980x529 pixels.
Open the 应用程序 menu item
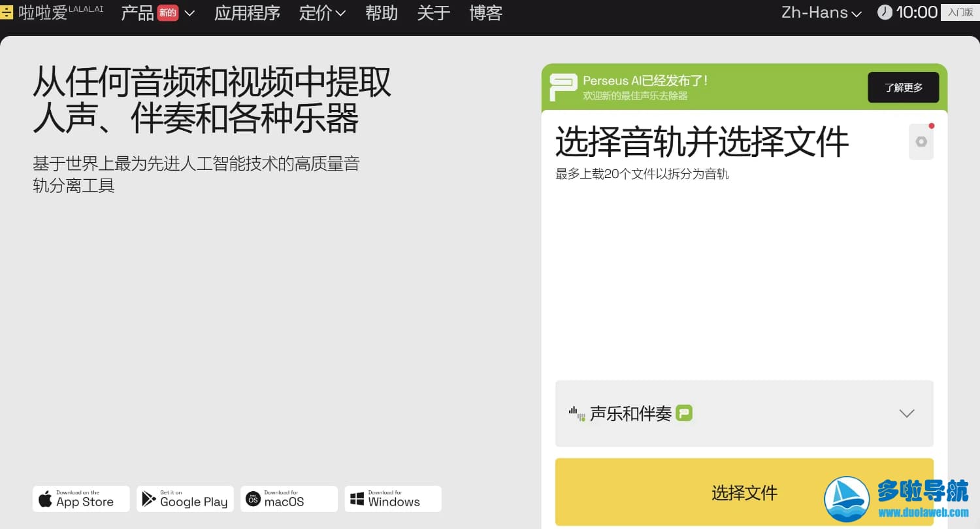[247, 12]
